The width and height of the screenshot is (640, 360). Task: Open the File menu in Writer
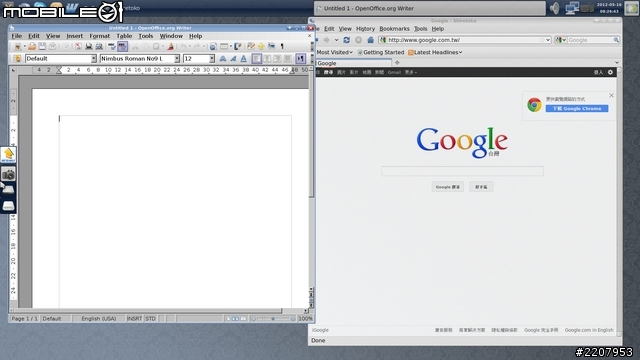point(17,36)
